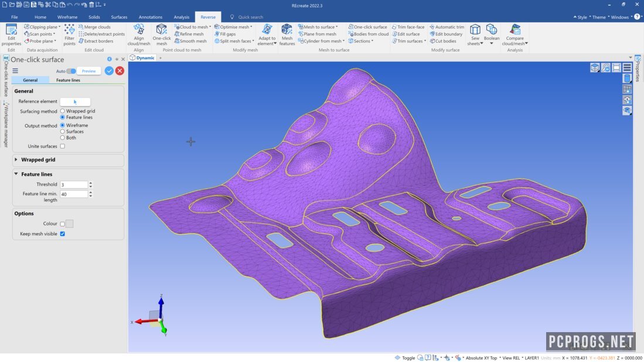Image resolution: width=644 pixels, height=362 pixels.
Task: Confirm with the blue checkmark icon
Action: pos(109,71)
